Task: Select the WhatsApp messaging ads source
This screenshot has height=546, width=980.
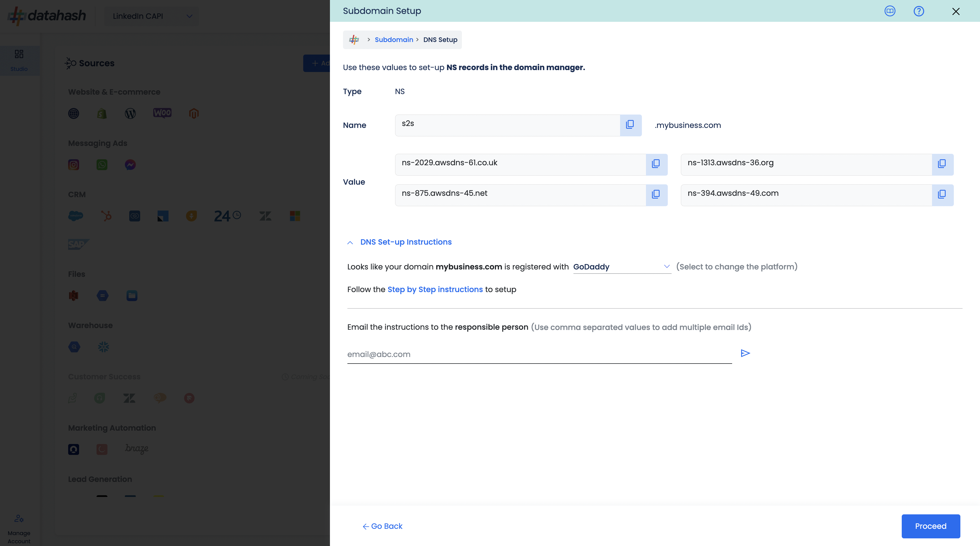Action: point(102,165)
